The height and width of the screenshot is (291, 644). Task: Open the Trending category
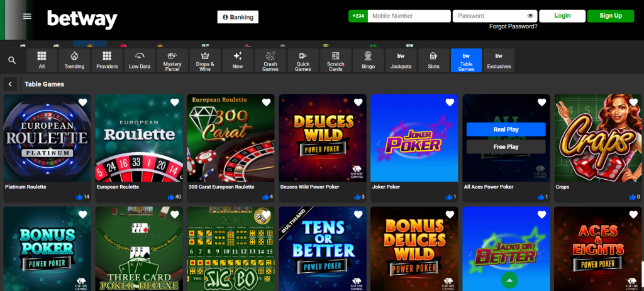74,60
